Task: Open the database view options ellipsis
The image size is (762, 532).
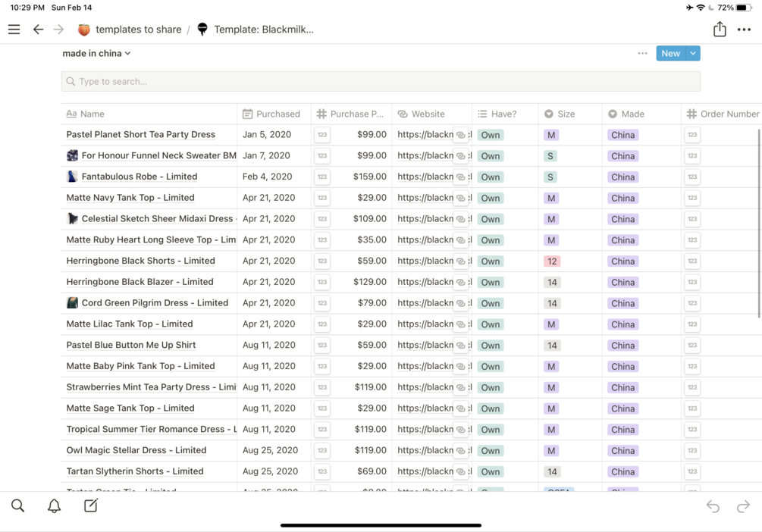Action: [642, 53]
